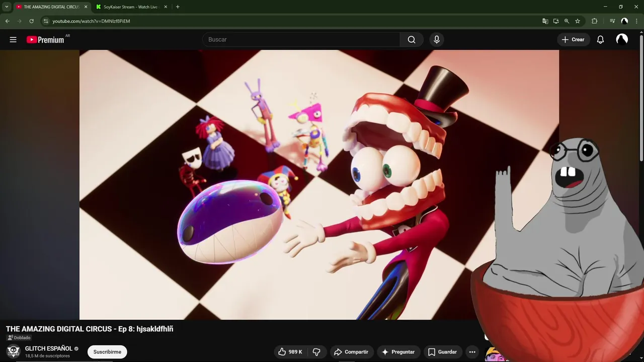This screenshot has height=362, width=644.
Task: Bookmark this page with star icon
Action: click(x=578, y=21)
